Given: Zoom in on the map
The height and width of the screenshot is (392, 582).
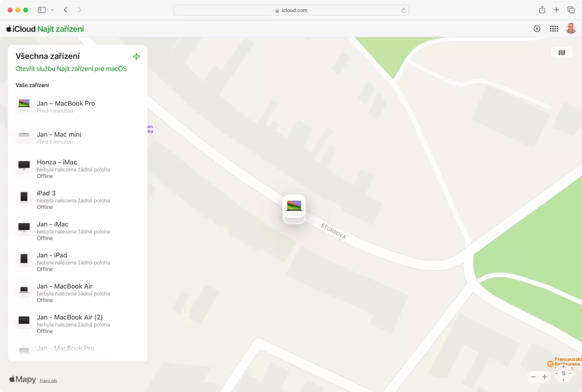Looking at the screenshot, I should click(x=545, y=377).
